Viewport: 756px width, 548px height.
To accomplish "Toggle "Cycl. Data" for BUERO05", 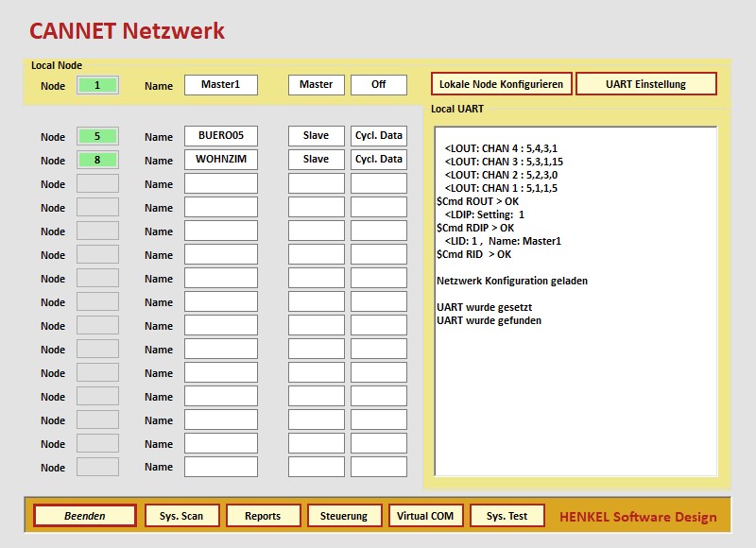I will pyautogui.click(x=378, y=135).
